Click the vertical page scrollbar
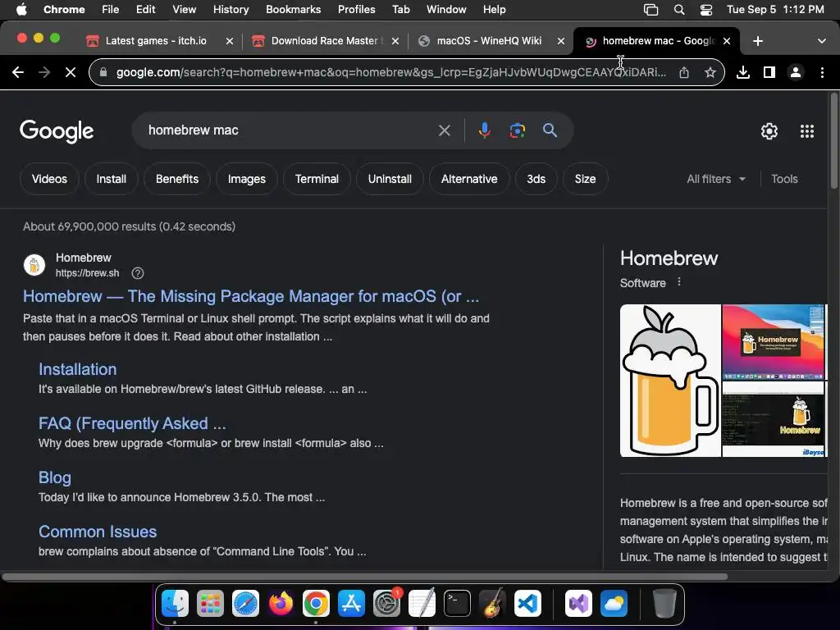Screen dimensions: 840x630 (833, 140)
